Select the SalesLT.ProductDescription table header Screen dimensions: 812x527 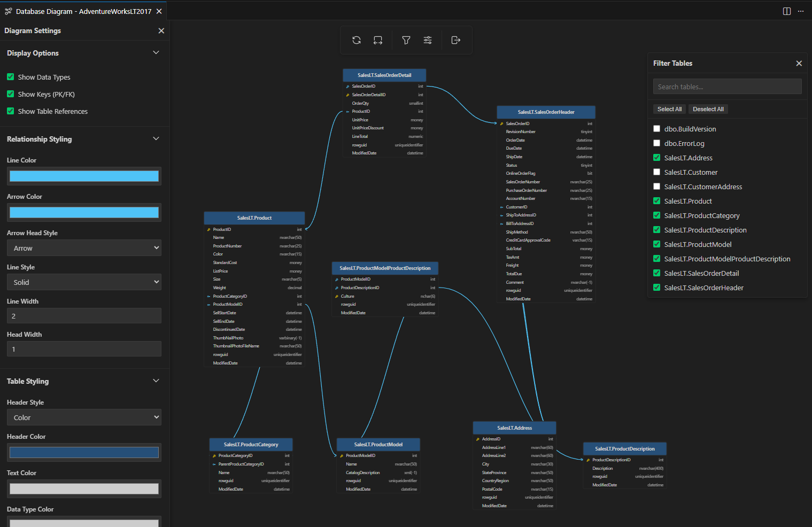pos(625,449)
